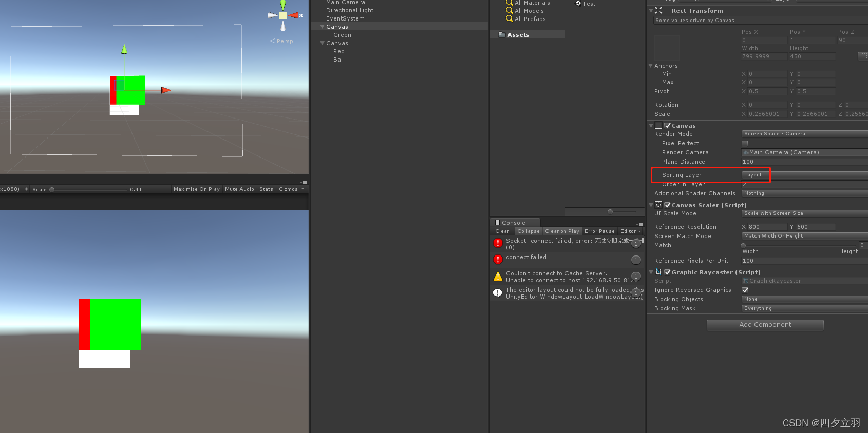
Task: Open the Blocking Mask dropdown
Action: 805,308
